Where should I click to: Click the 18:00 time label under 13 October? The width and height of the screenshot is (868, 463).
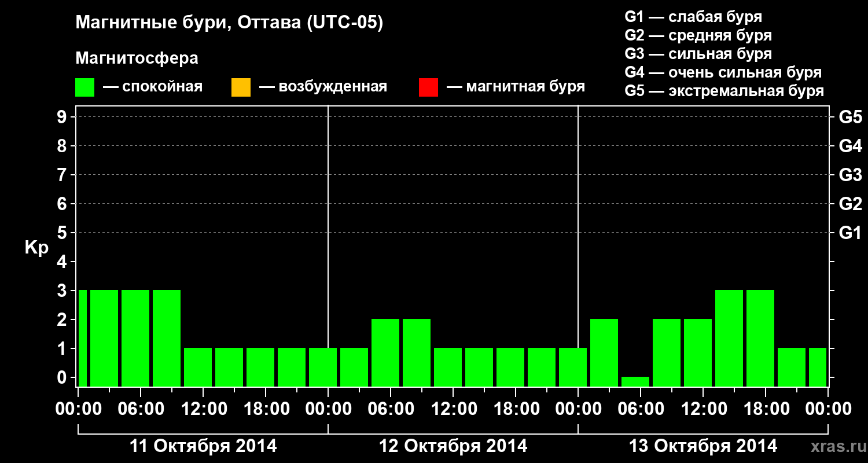[766, 409]
